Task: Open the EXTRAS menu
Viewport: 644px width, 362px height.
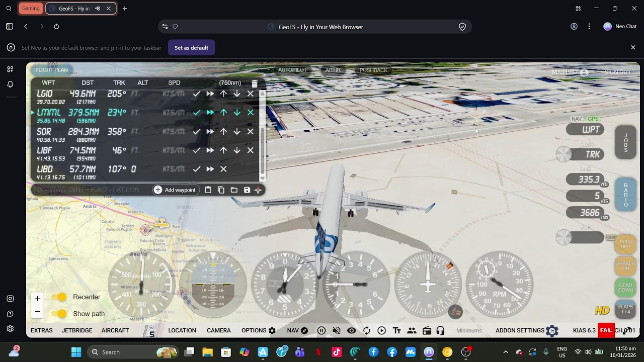Action: tap(42, 330)
